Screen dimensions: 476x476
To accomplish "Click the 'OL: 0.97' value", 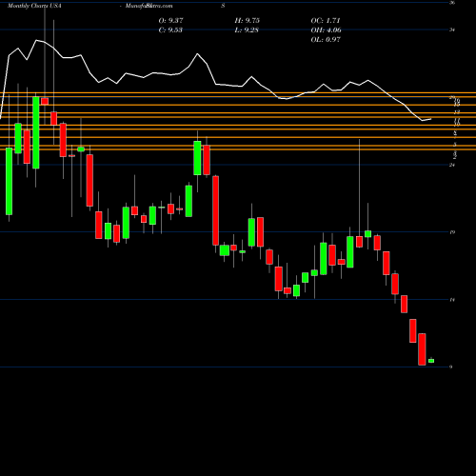I will [x=326, y=40].
